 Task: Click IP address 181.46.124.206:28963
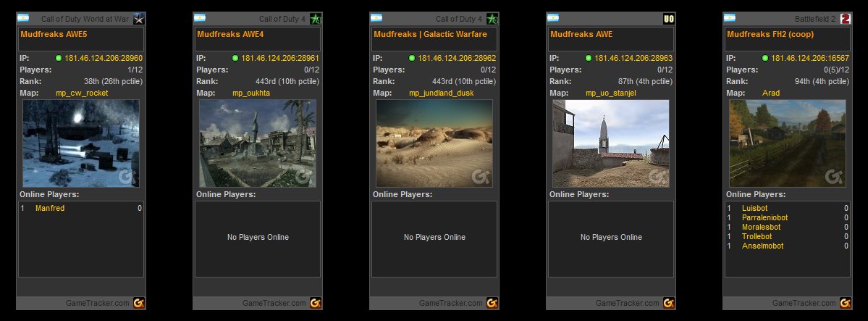coord(633,58)
